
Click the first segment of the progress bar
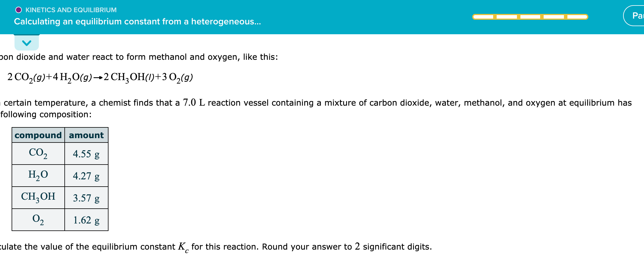(484, 17)
